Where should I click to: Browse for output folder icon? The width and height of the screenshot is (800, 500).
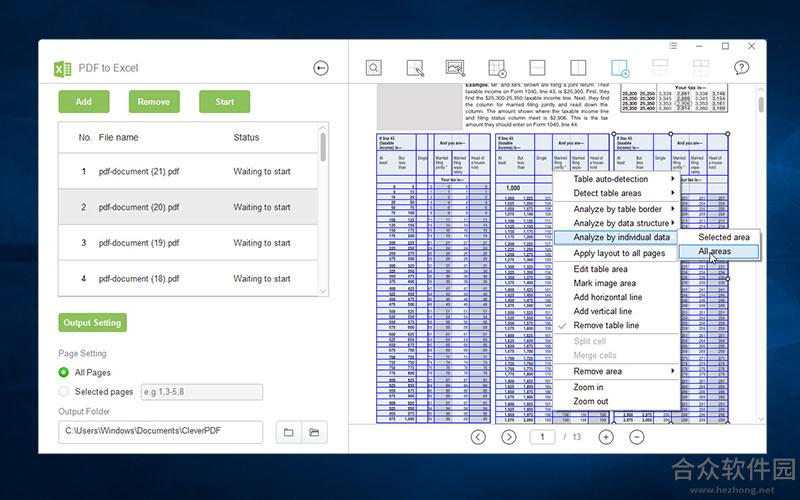click(289, 432)
